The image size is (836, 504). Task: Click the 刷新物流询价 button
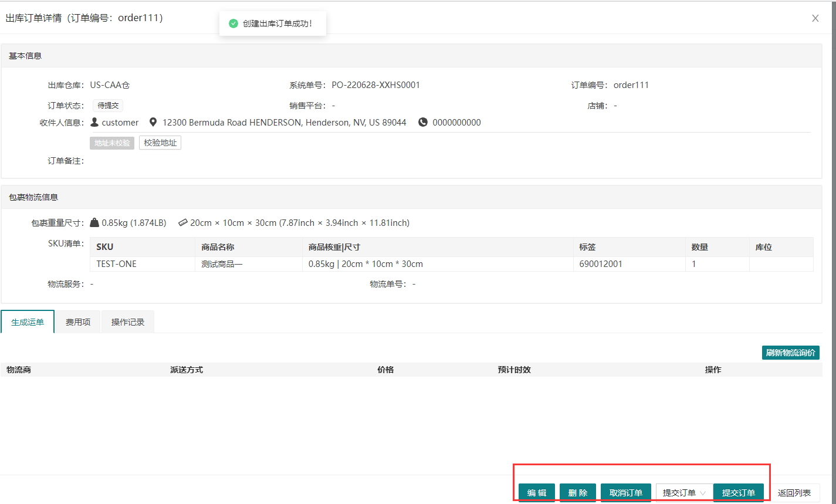point(790,353)
